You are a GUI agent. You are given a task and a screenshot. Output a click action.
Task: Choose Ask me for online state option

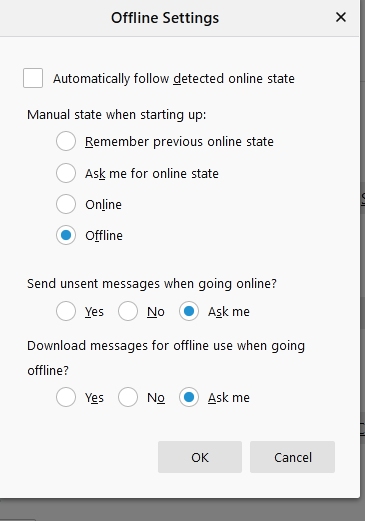coord(66,173)
